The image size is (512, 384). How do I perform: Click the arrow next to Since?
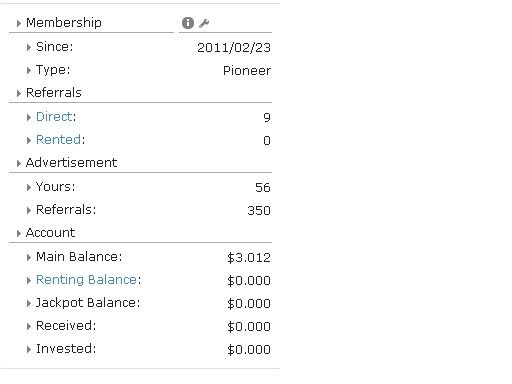pyautogui.click(x=29, y=47)
